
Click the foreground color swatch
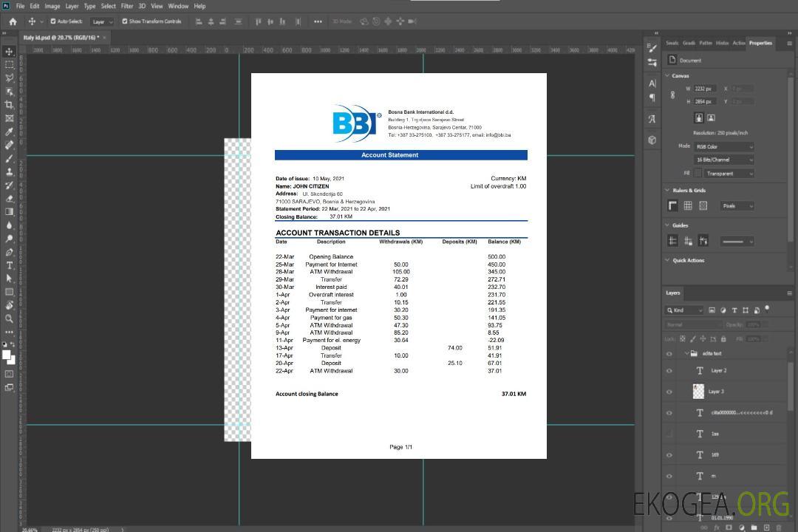(x=7, y=355)
